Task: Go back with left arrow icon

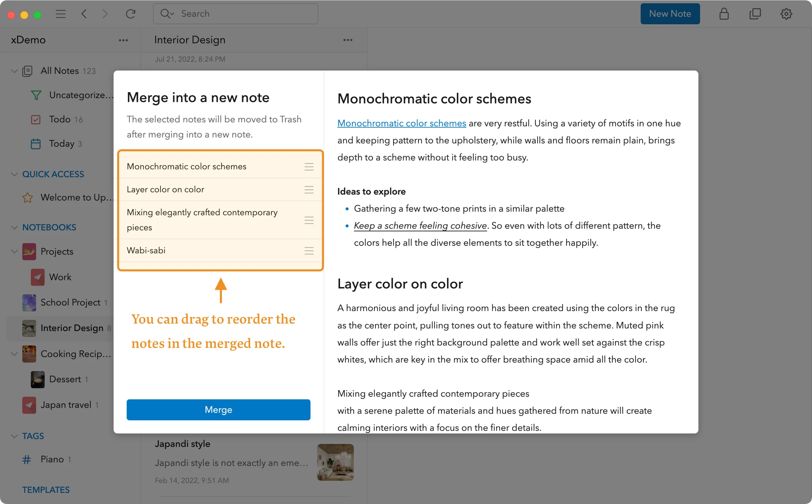Action: point(84,14)
